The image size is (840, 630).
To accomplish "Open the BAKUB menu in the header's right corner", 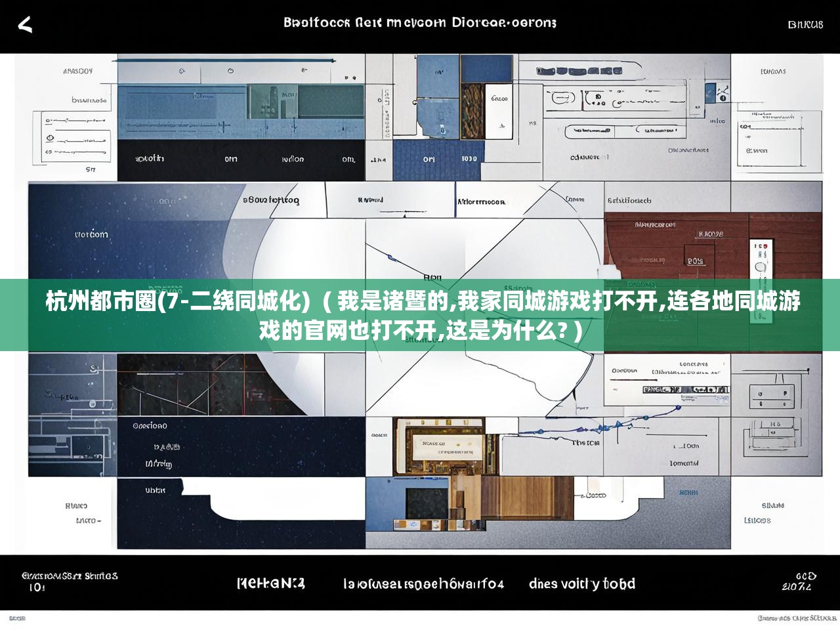I will 805,25.
